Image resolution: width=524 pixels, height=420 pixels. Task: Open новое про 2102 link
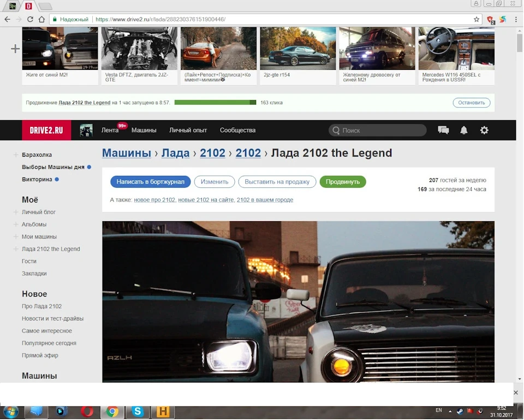click(x=154, y=200)
